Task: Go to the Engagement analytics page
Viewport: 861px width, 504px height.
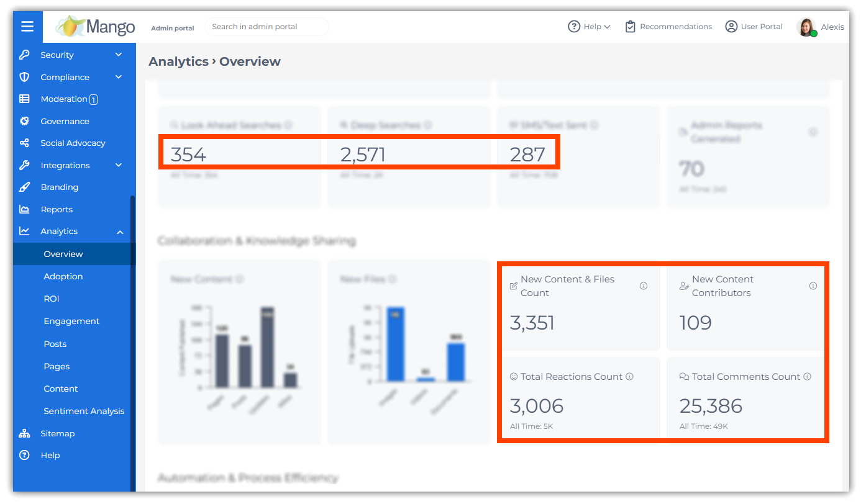Action: (71, 321)
